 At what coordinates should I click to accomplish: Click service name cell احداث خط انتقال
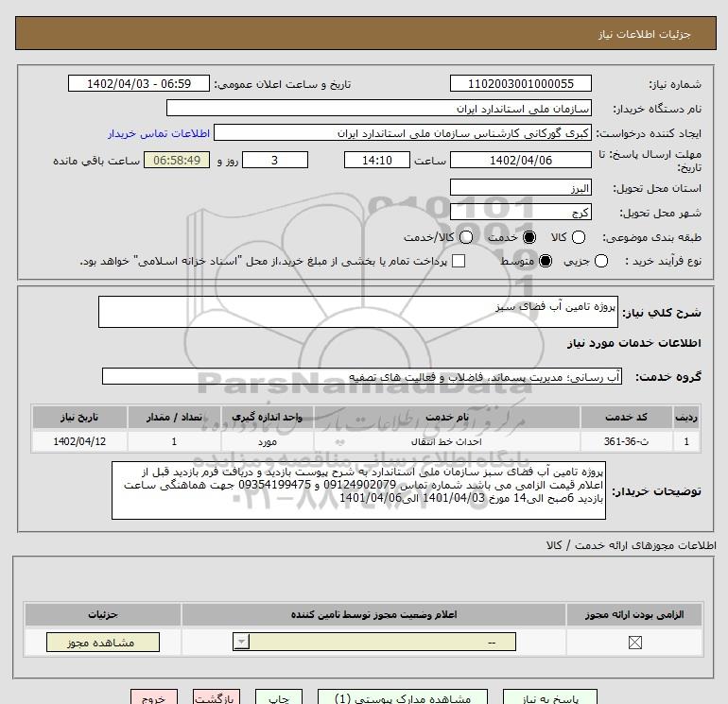coord(446,441)
